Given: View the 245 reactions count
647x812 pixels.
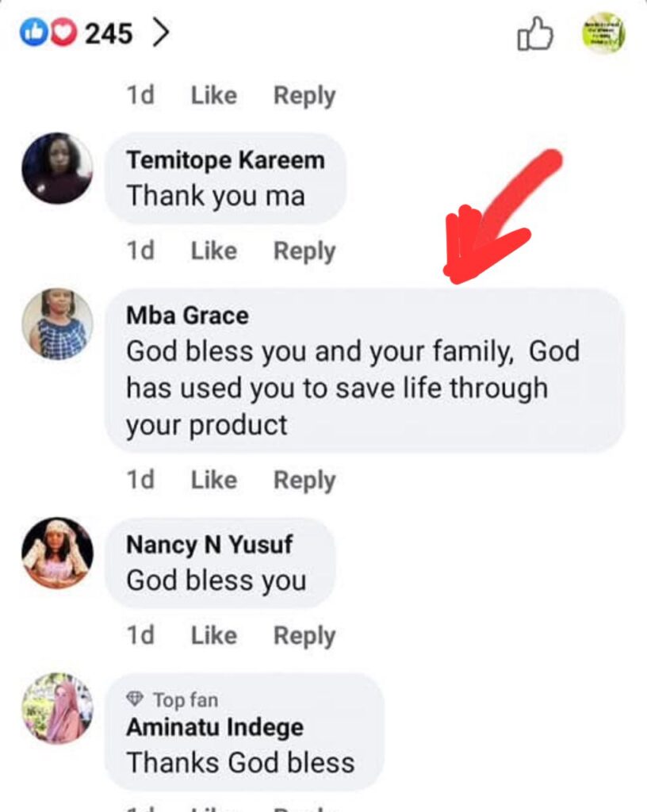Looking at the screenshot, I should coord(109,33).
